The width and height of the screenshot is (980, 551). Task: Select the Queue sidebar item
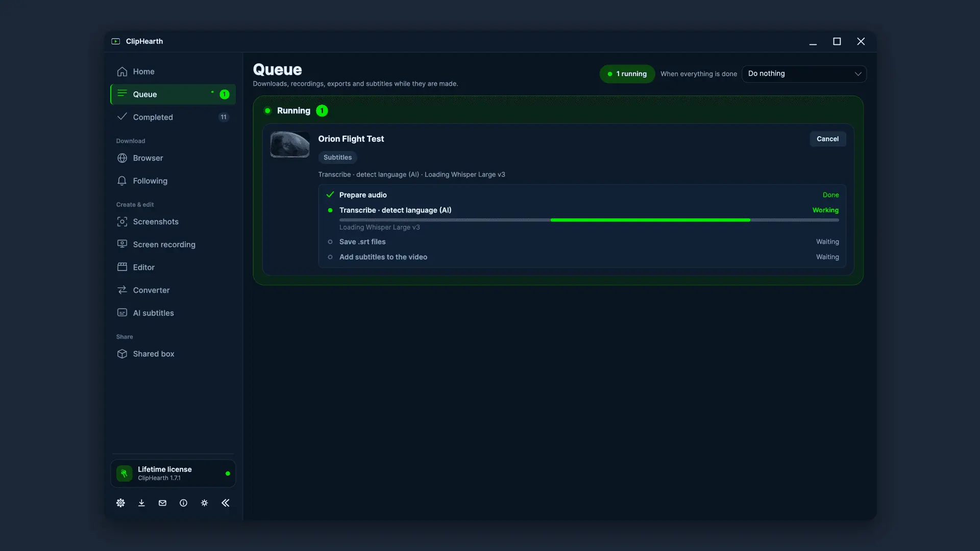(x=173, y=94)
